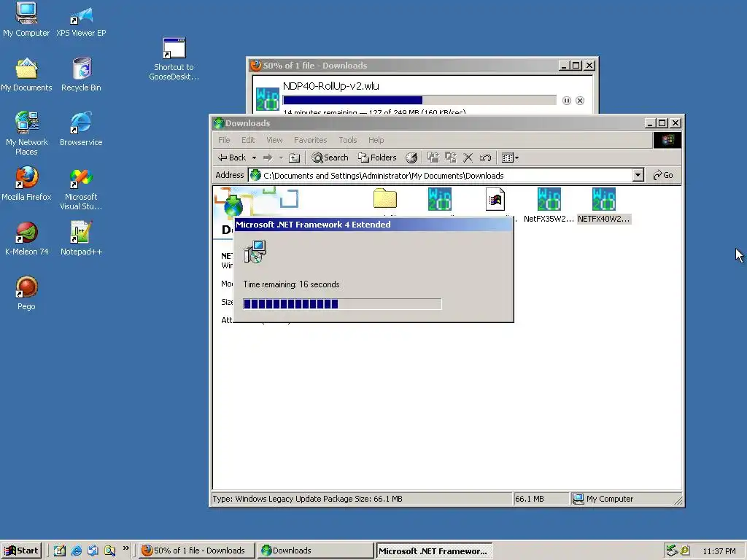Screen dimensions: 747x560
Task: Open the Views dropdown button
Action: pyautogui.click(x=510, y=157)
